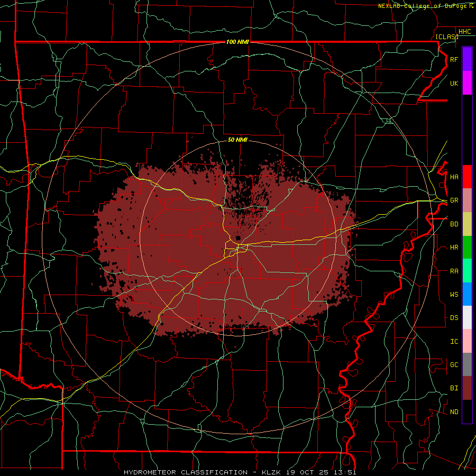Click the HA red legend swatch
The width and height of the screenshot is (476, 476).
tap(467, 177)
